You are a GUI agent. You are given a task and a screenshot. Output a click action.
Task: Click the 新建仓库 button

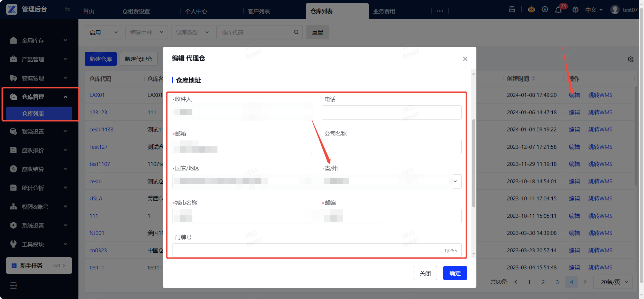tap(101, 59)
